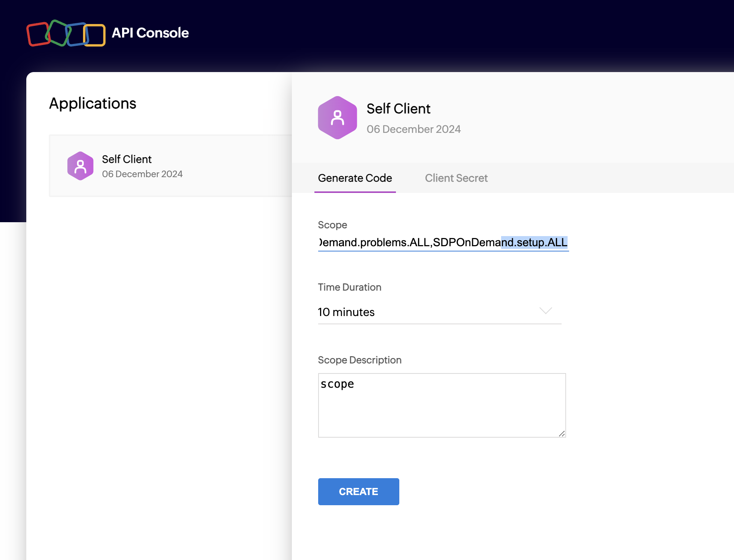Click the Zoho logo in the header
734x560 pixels.
pyautogui.click(x=66, y=33)
